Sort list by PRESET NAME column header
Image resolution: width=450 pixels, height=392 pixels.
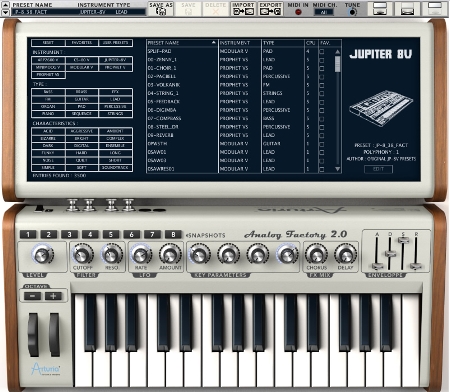pyautogui.click(x=182, y=43)
